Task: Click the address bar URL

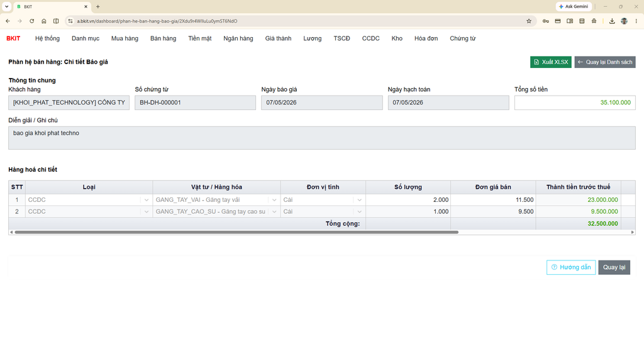Action: 157,21
